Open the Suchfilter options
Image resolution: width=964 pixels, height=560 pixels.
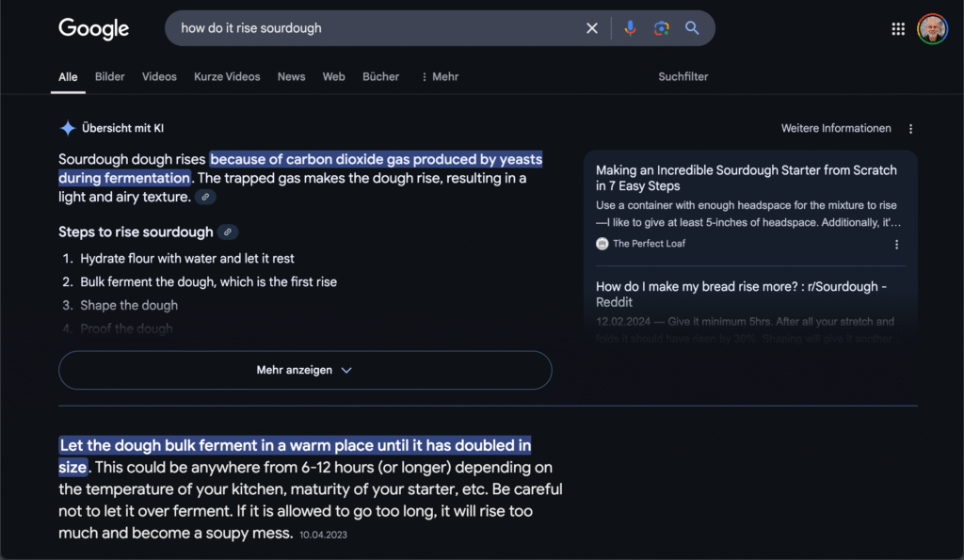(x=683, y=77)
